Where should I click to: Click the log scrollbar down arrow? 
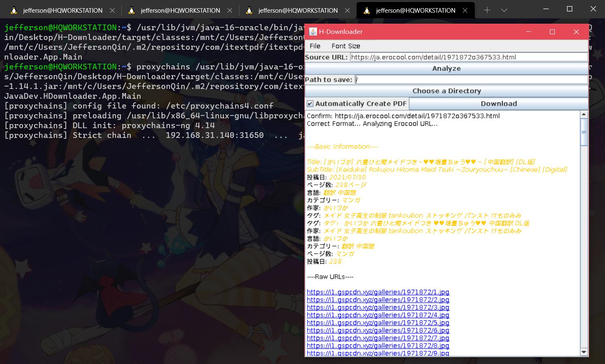584,352
